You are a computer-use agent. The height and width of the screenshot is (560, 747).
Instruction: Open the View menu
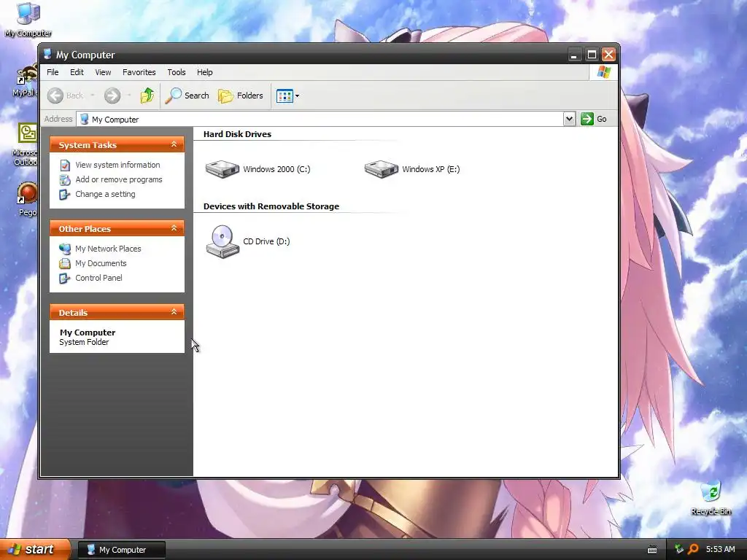(x=103, y=72)
